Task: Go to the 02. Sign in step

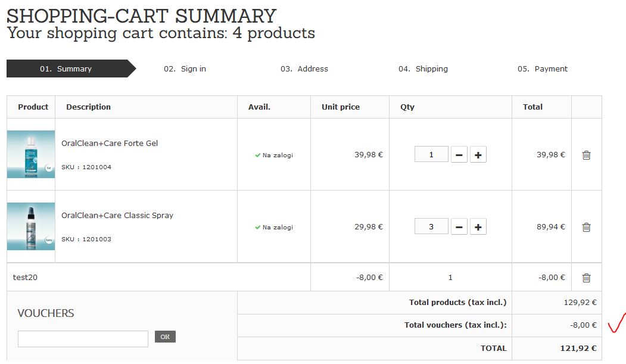Action: [185, 69]
